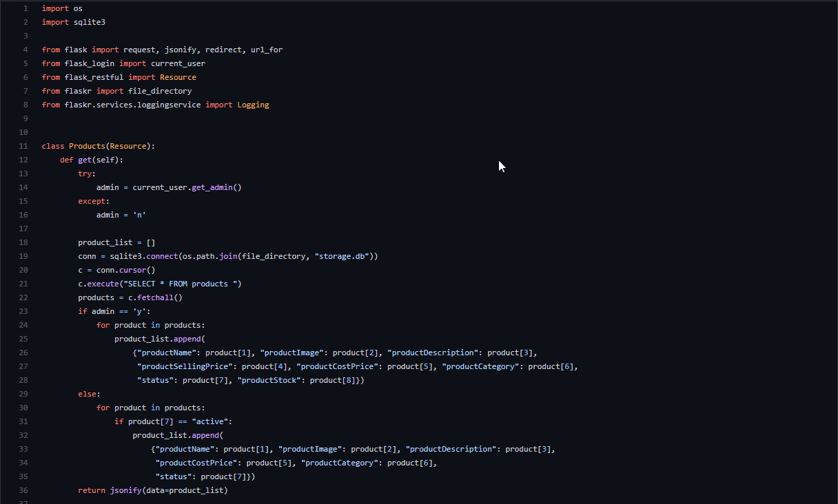Click 'cursor()' on line 20
Screen dimensions: 838x504
pos(137,270)
